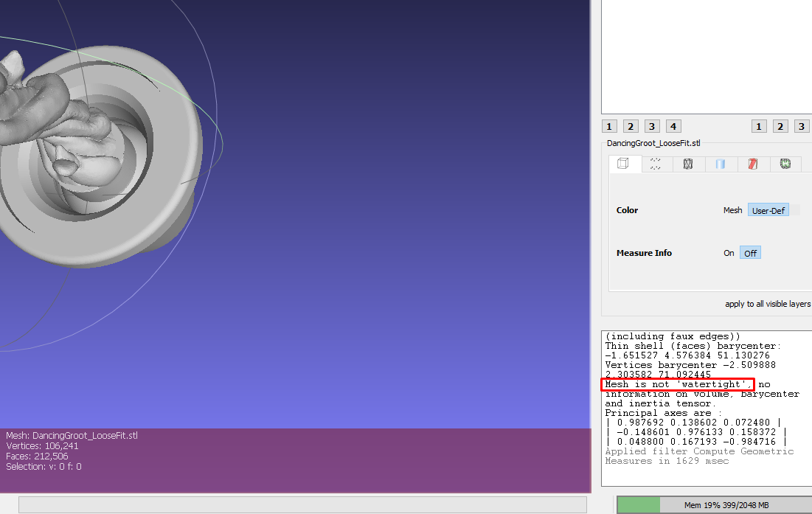This screenshot has height=514, width=812.
Task: Click 'Applied filter Compute Geometric' log line
Action: (x=700, y=451)
